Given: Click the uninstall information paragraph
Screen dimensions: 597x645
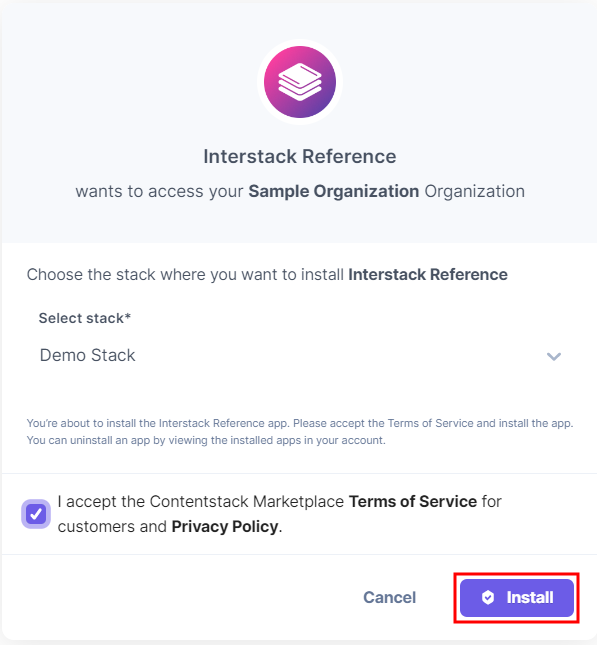Looking at the screenshot, I should coord(300,432).
